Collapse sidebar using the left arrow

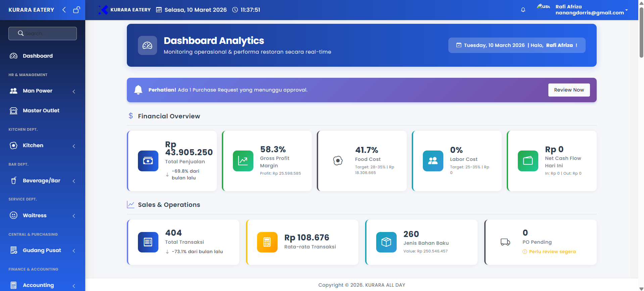pyautogui.click(x=64, y=10)
